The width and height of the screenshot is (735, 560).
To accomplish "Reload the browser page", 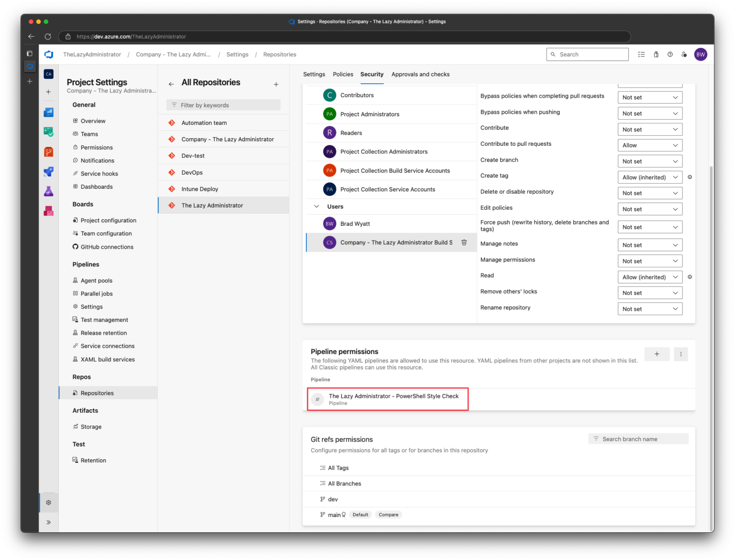I will point(48,36).
